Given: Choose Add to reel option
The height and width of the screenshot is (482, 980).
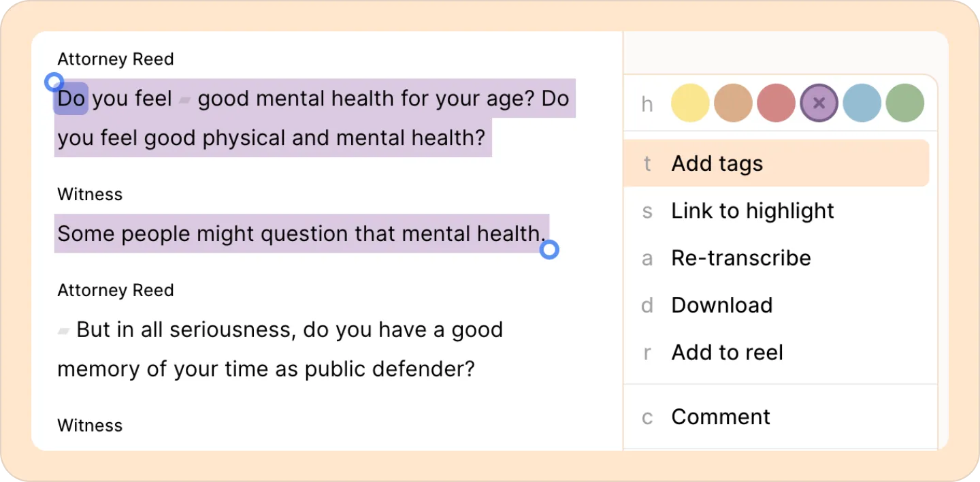Looking at the screenshot, I should tap(727, 353).
